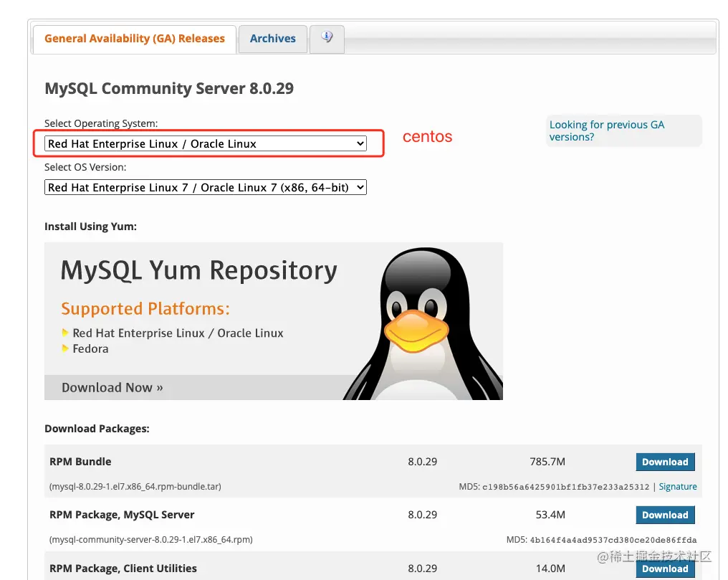Click the MySQL Community Server 8.0.29 heading
This screenshot has width=728, height=580.
click(169, 88)
